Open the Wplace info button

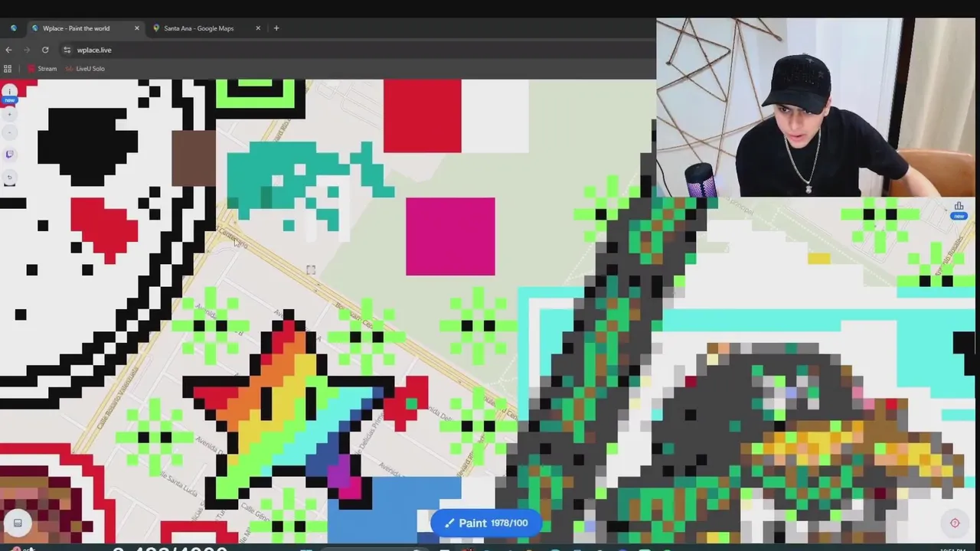10,92
